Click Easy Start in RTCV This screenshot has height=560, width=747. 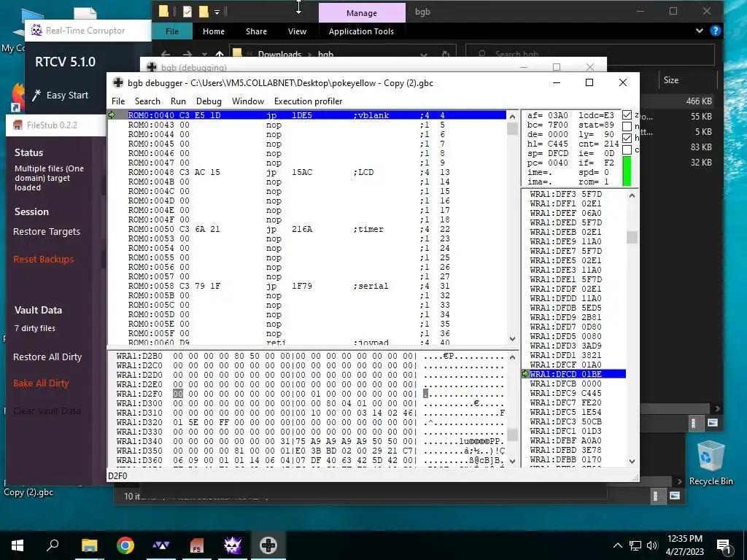click(67, 96)
